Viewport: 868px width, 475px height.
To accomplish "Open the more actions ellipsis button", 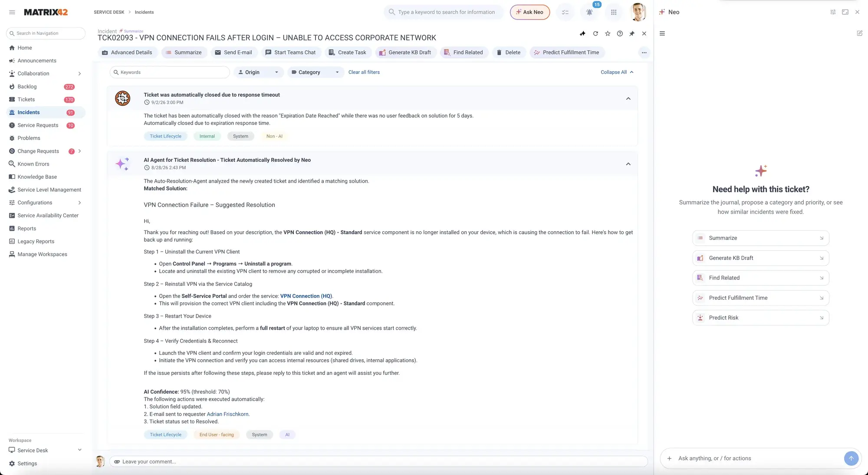I will 644,52.
